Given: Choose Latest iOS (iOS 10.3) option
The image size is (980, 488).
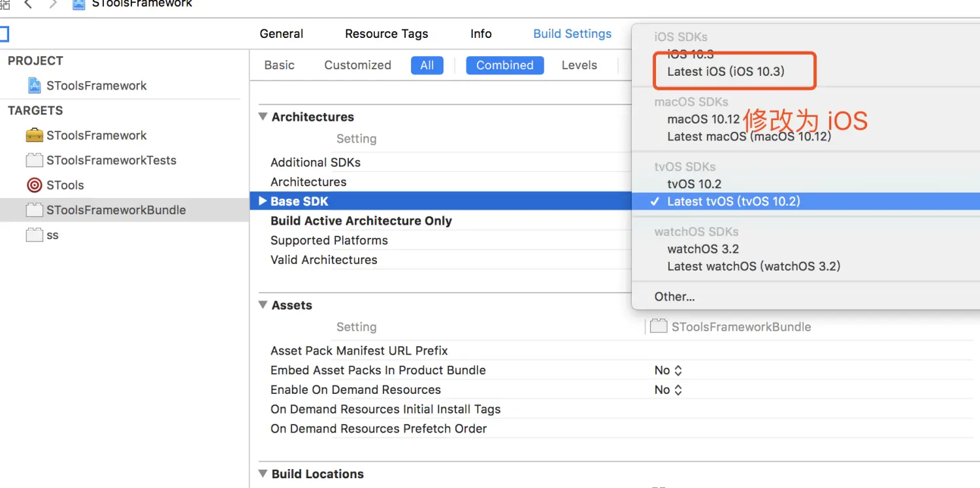Looking at the screenshot, I should 725,72.
